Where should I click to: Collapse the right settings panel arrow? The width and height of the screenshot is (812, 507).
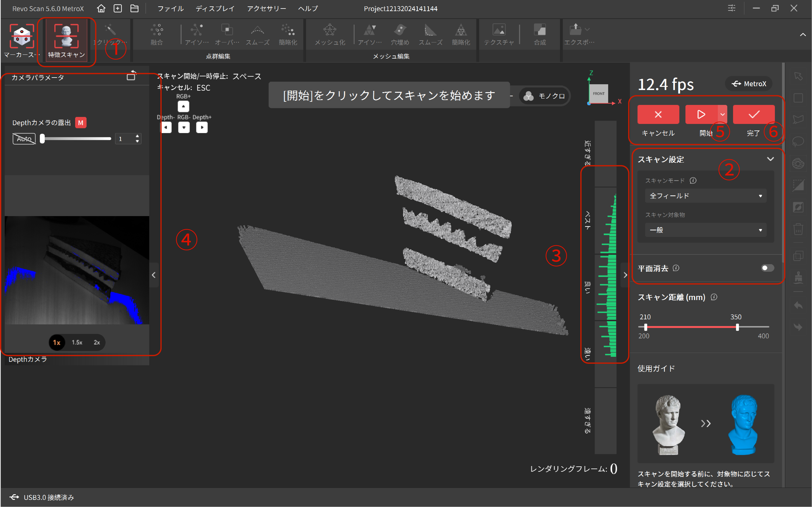[625, 275]
